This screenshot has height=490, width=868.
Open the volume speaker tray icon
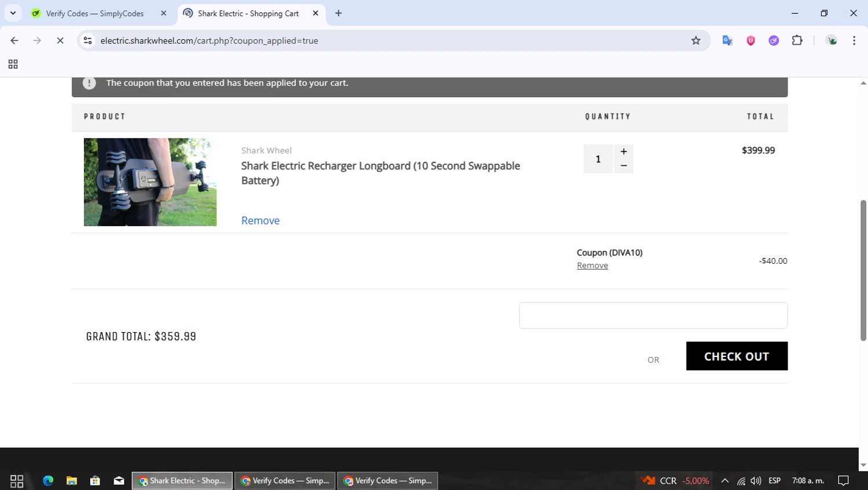pyautogui.click(x=756, y=481)
